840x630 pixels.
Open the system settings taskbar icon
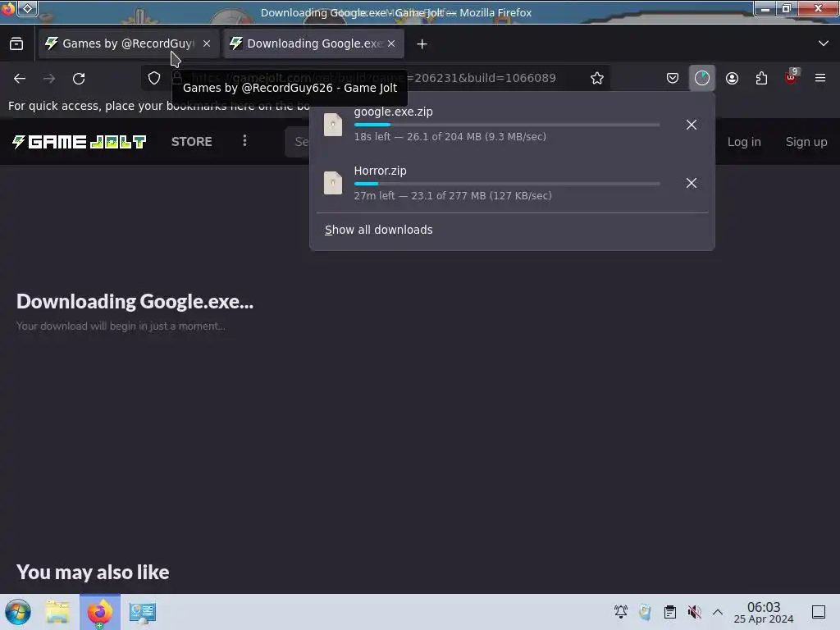[143, 612]
